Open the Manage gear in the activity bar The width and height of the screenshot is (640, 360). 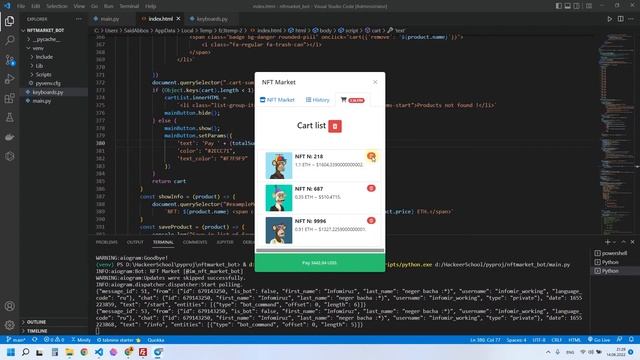click(x=10, y=325)
